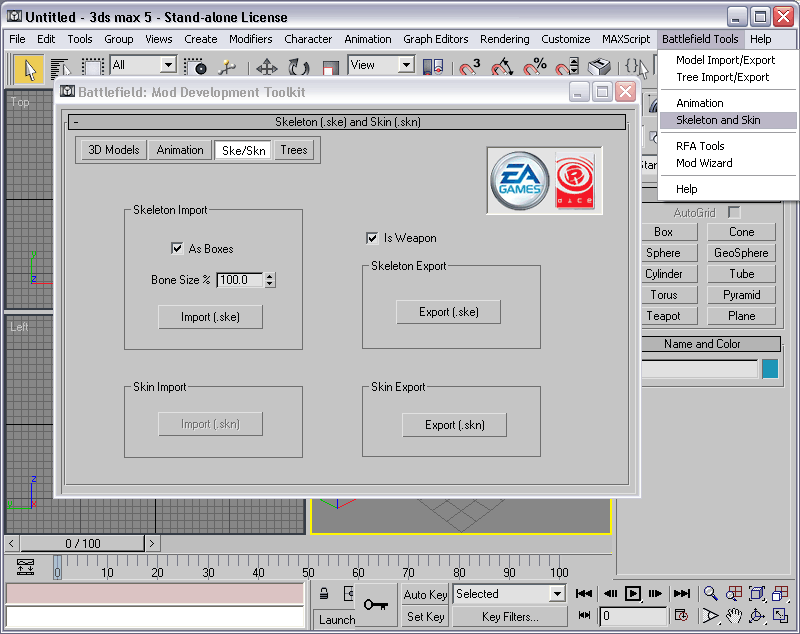Uncheck the As Boxes checkbox
The image size is (800, 634).
177,248
